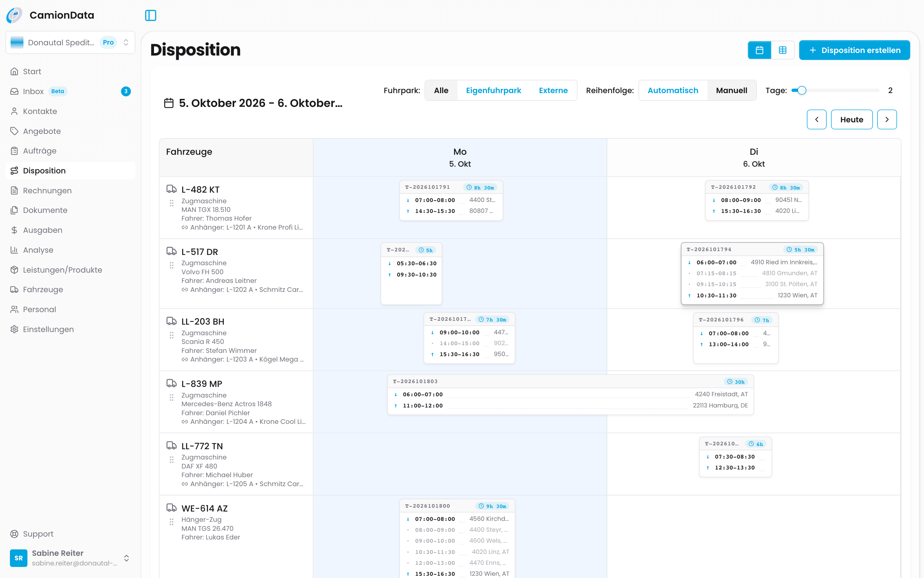Click truck icon beside WE-614 AZ
This screenshot has height=578, width=924.
click(x=171, y=508)
